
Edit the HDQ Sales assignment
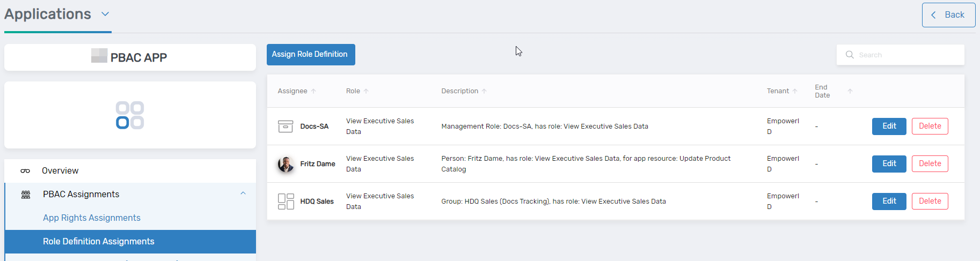(889, 202)
